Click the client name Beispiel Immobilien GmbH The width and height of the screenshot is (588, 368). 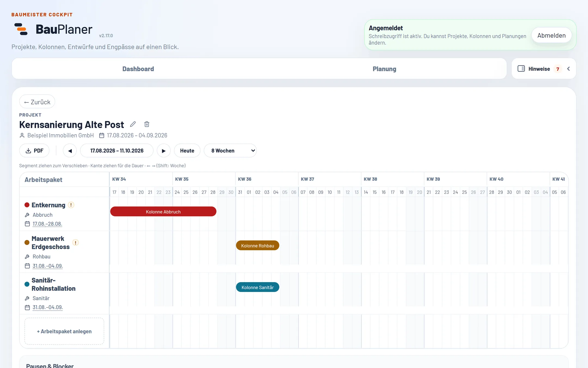[x=60, y=135]
